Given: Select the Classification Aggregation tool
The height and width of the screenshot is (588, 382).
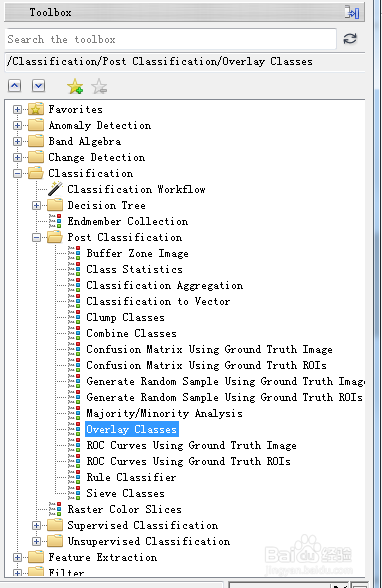Looking at the screenshot, I should click(x=165, y=285).
